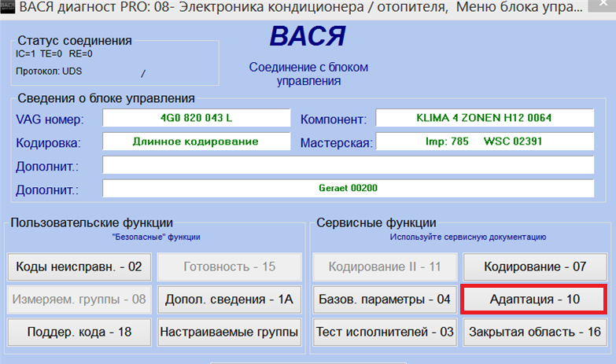Click the Кодировка field Длинное кодирование
The height and width of the screenshot is (364, 616).
click(x=197, y=142)
